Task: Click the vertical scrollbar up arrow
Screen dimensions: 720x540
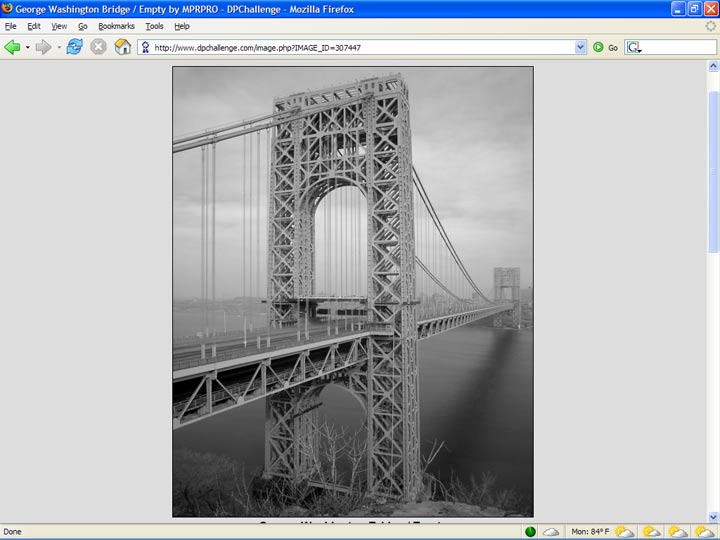Action: [x=713, y=66]
